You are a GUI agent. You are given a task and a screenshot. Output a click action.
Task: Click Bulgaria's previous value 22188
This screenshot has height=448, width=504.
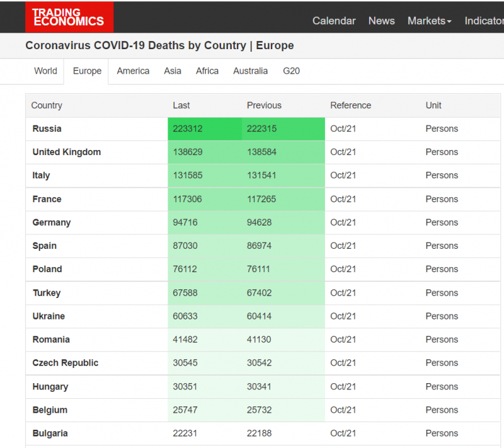click(x=259, y=434)
